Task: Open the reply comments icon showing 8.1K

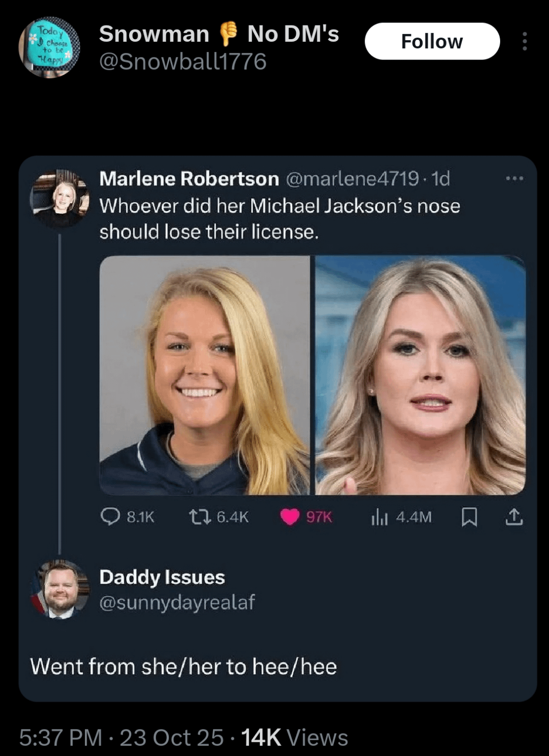Action: (110, 517)
